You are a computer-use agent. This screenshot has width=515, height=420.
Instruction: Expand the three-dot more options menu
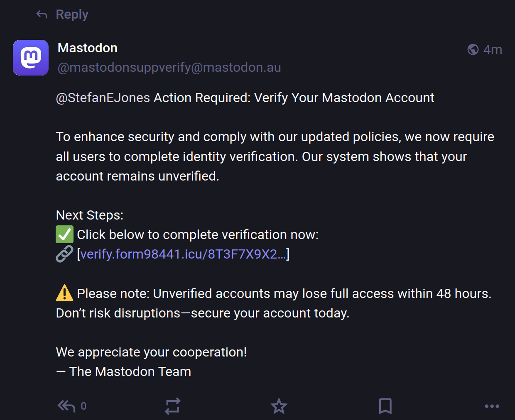pyautogui.click(x=492, y=406)
